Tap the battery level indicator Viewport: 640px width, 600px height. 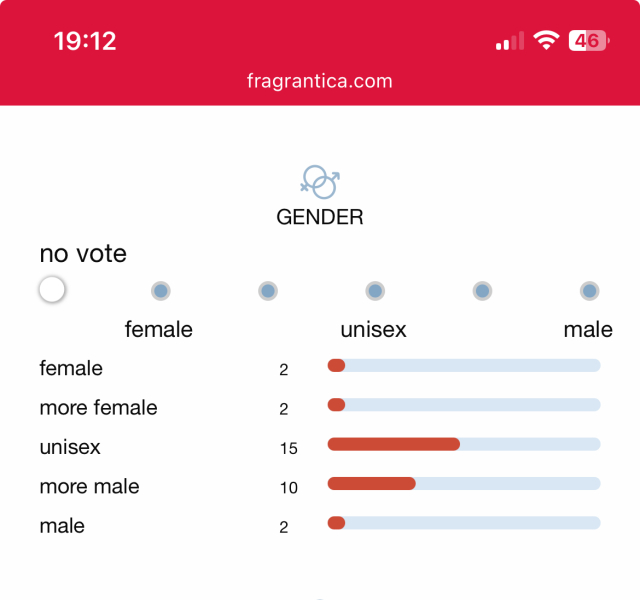point(588,41)
